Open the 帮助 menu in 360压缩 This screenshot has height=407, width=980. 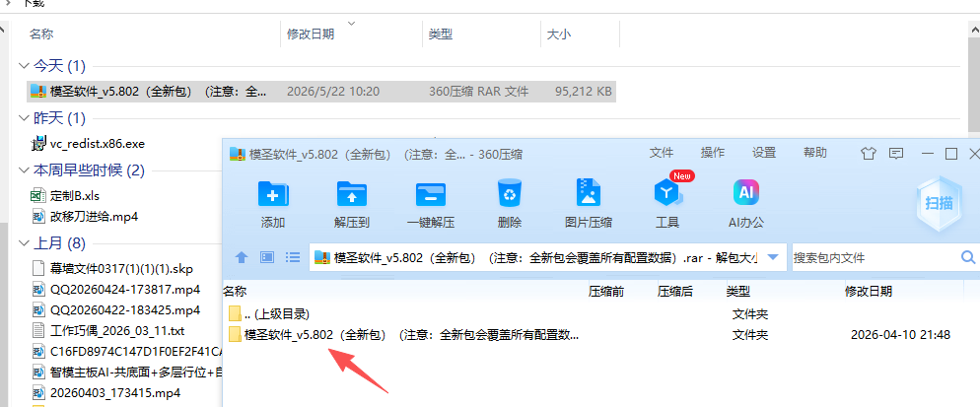point(815,153)
